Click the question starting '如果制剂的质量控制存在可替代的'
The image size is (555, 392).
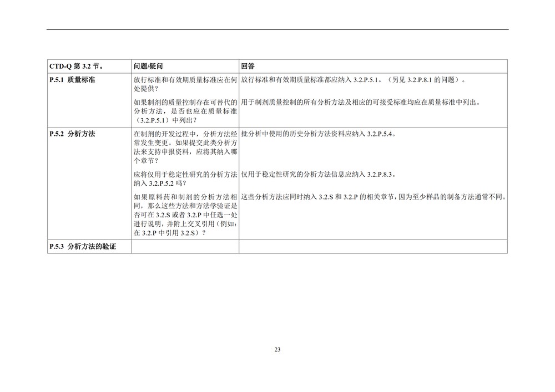[x=185, y=111]
